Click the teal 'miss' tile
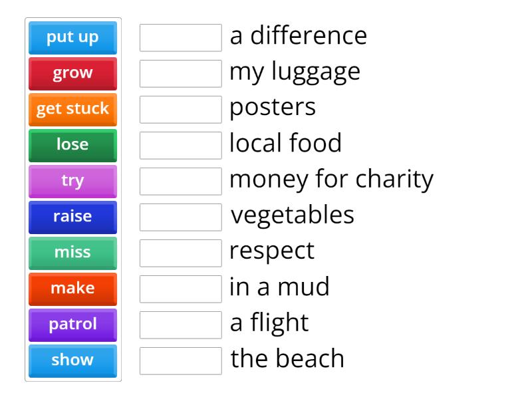Image resolution: width=532 pixels, height=399 pixels. (72, 253)
